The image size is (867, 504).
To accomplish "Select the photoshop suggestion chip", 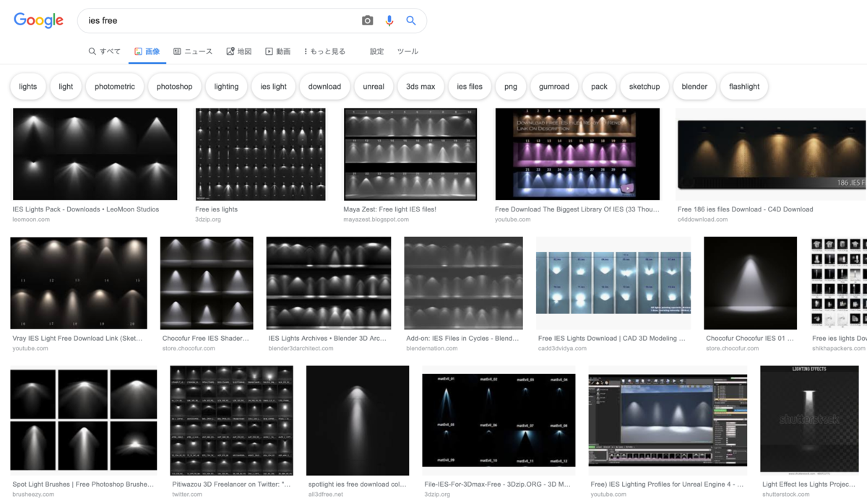I will 174,86.
